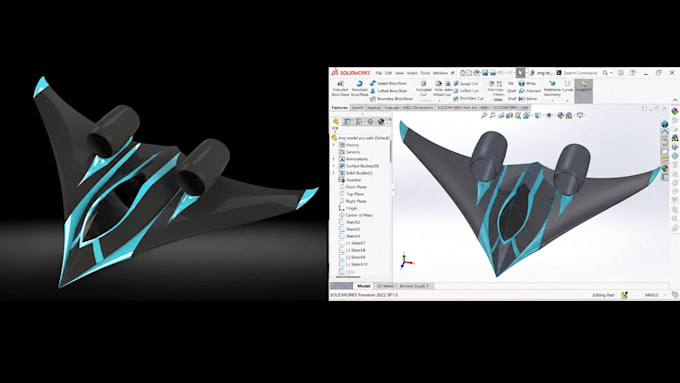Click the Select cursor tool in the title toolbar

pyautogui.click(x=520, y=72)
